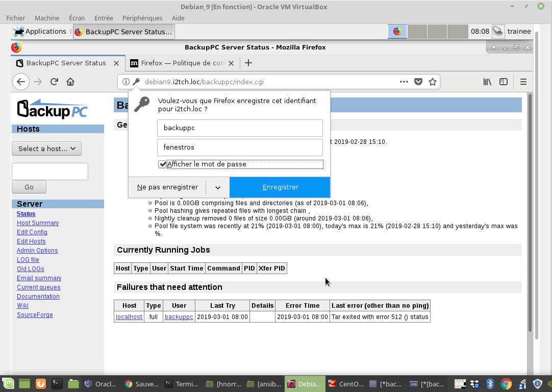The width and height of the screenshot is (552, 392).
Task: Uncheck Afficher le mot de passe
Action: coord(163,164)
